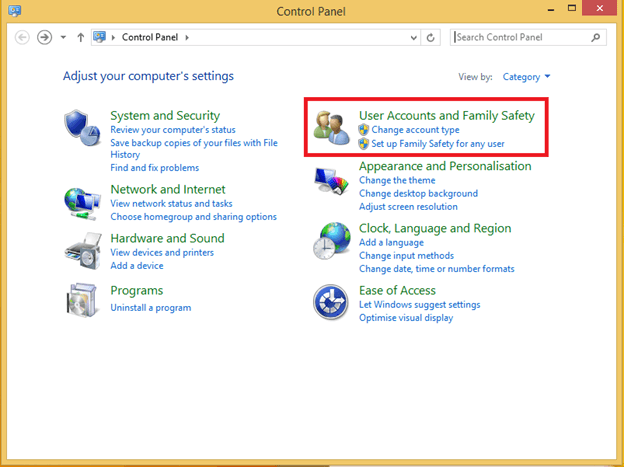Open Clock, Language and Region heading
This screenshot has height=467, width=624.
[435, 229]
